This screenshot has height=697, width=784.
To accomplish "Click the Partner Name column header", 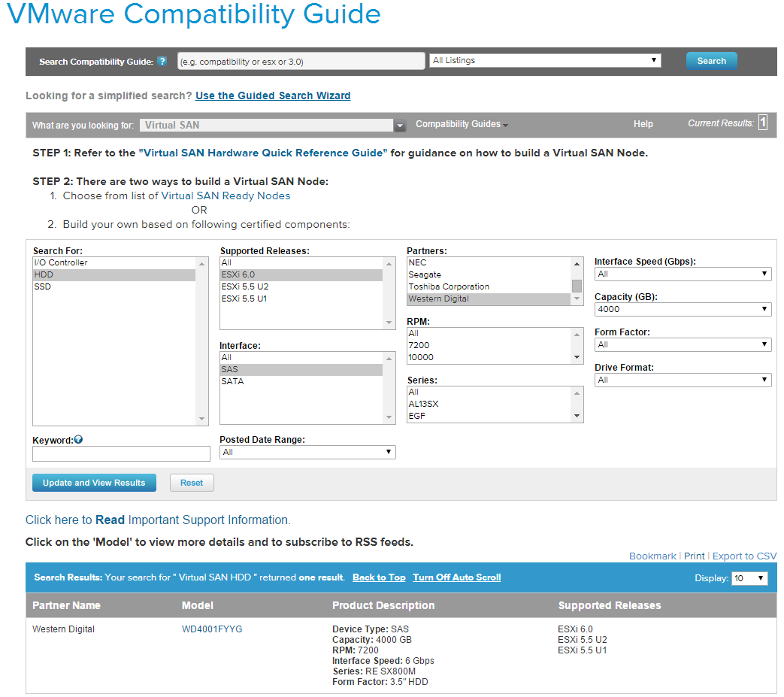I will [x=66, y=605].
